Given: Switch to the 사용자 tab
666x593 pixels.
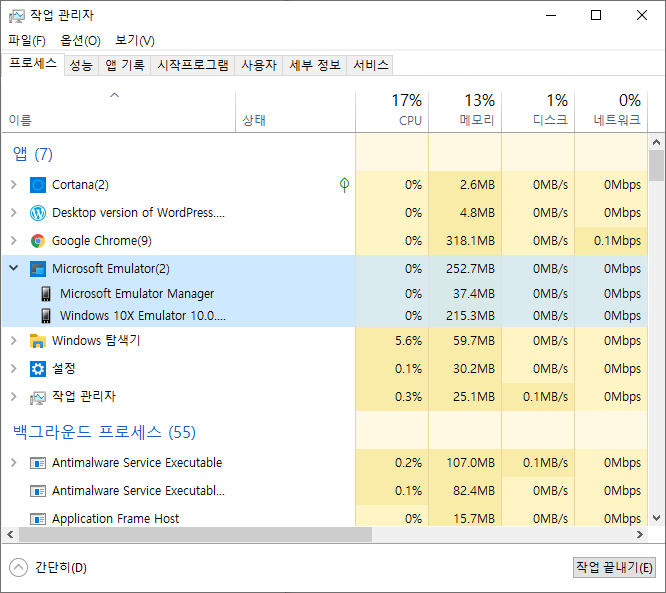Looking at the screenshot, I should [259, 65].
